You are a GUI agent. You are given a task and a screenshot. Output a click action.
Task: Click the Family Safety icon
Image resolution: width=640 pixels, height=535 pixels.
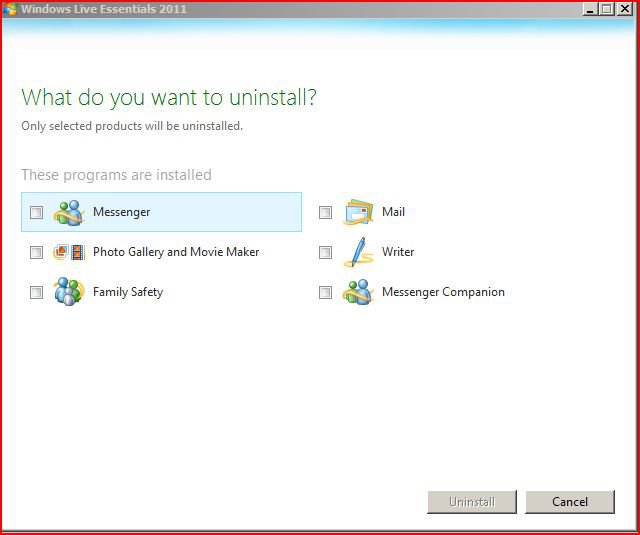(69, 292)
